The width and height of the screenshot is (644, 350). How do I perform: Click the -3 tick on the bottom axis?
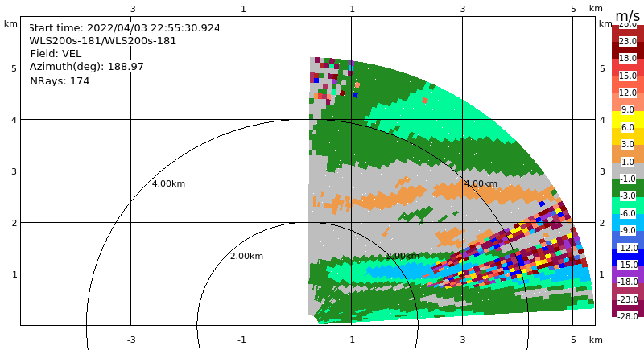(131, 340)
